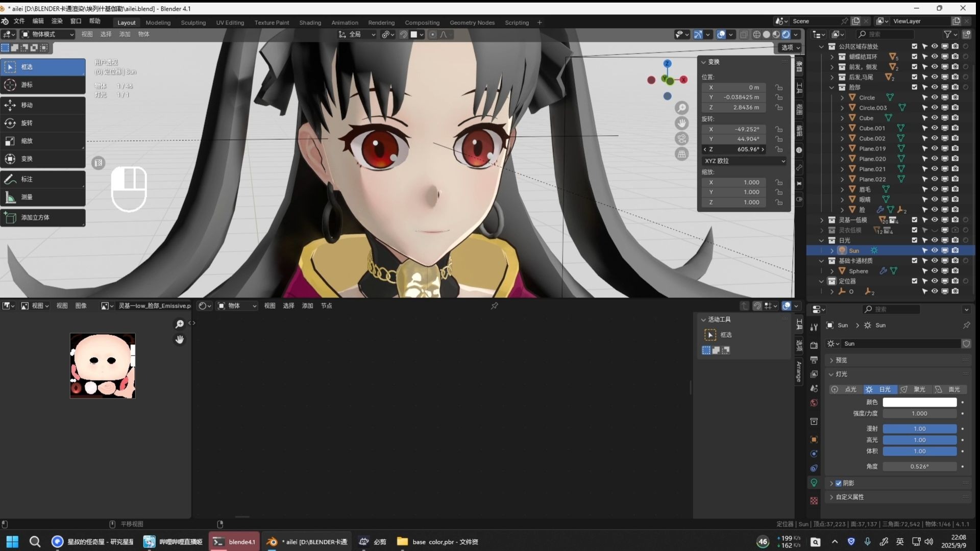Open the texture properties checker tab

pos(814,501)
